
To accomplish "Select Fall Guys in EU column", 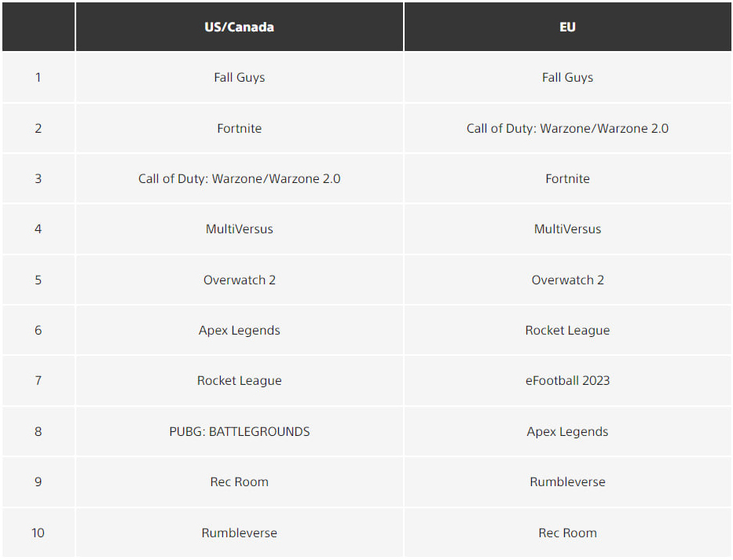I will (567, 77).
